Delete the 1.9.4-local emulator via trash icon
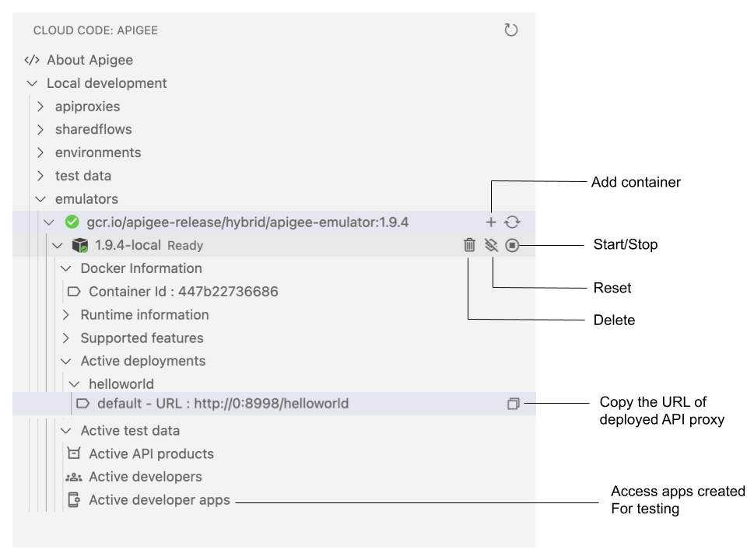747x560 pixels. tap(469, 244)
